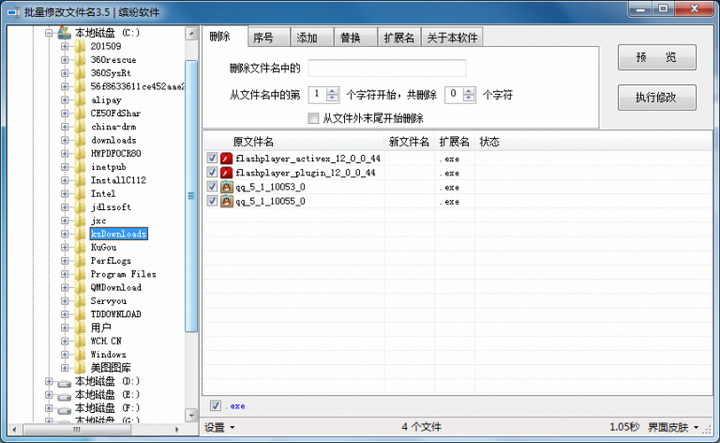The height and width of the screenshot is (443, 720).
Task: Select the HWPDFOCR80 folder in tree
Action: coord(116,153)
